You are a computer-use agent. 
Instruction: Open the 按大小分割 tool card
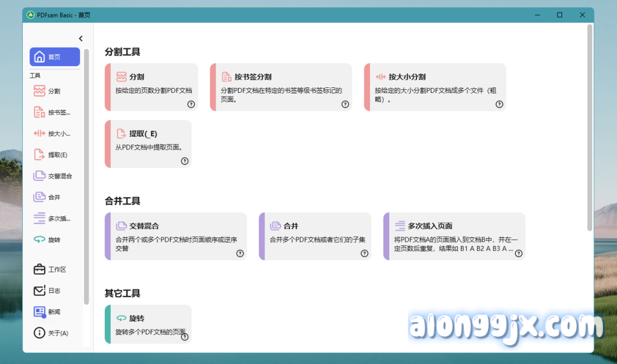435,87
